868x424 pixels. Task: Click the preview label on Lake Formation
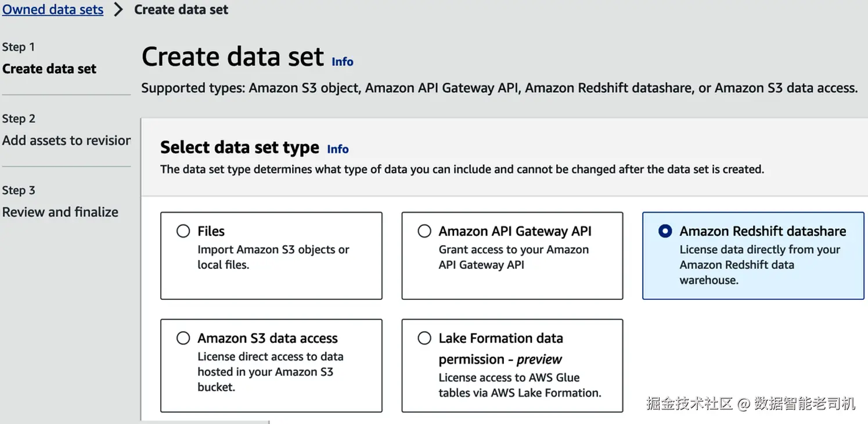(x=539, y=360)
